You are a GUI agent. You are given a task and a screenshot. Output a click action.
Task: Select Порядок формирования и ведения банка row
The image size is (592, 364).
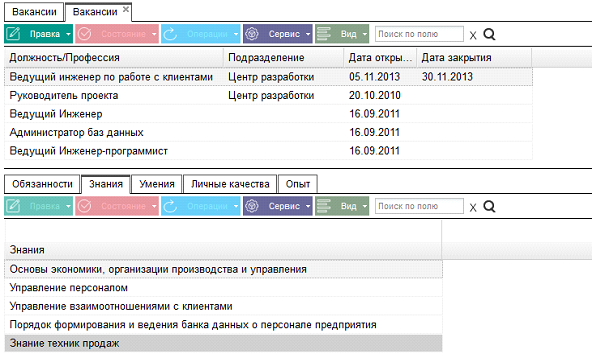click(223, 325)
